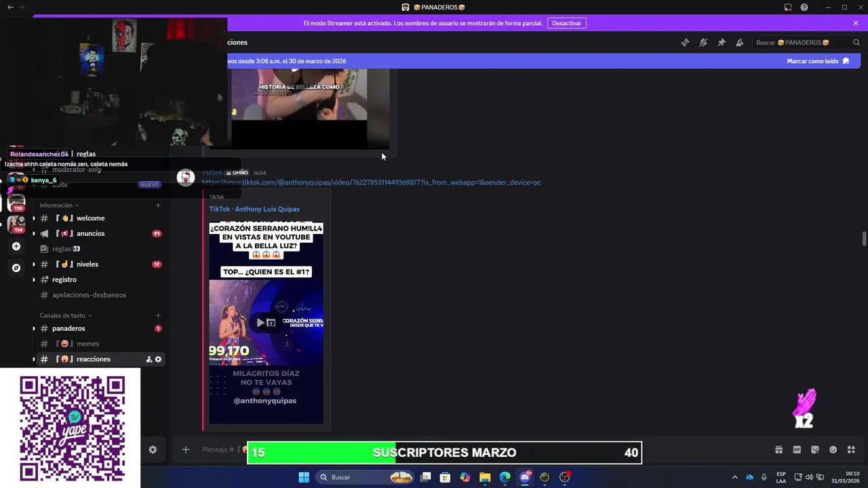The image size is (868, 488).
Task: Open the sticker picker icon
Action: (x=815, y=449)
